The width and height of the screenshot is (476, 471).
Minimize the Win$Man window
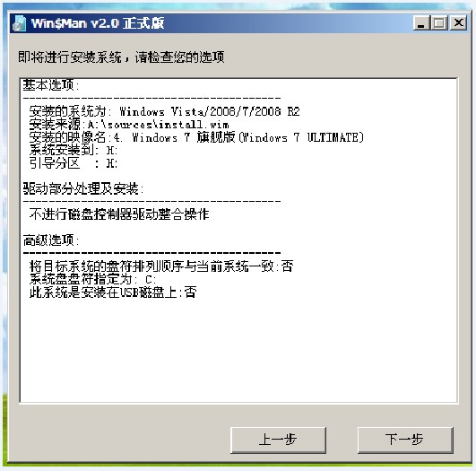(421, 22)
